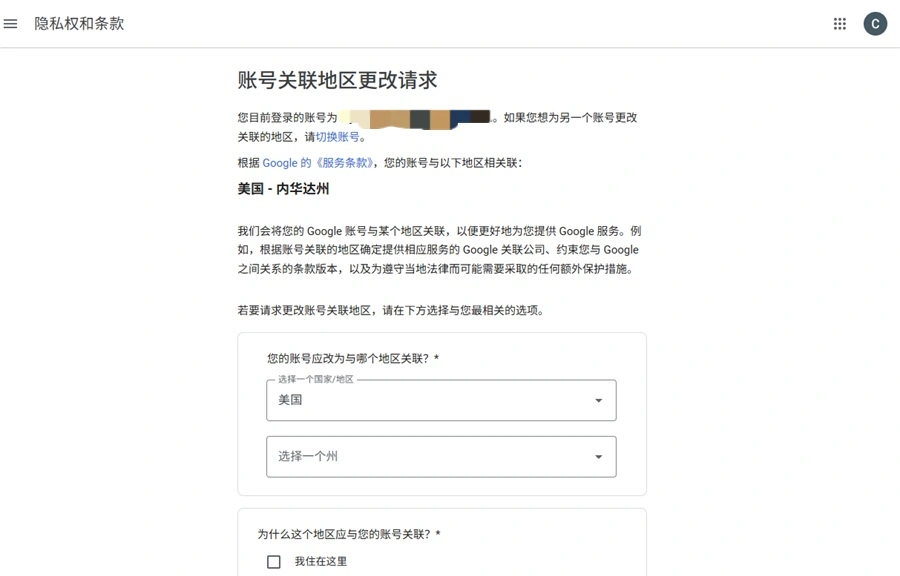Click the country selector's dropdown arrow
The image size is (900, 576).
click(597, 400)
